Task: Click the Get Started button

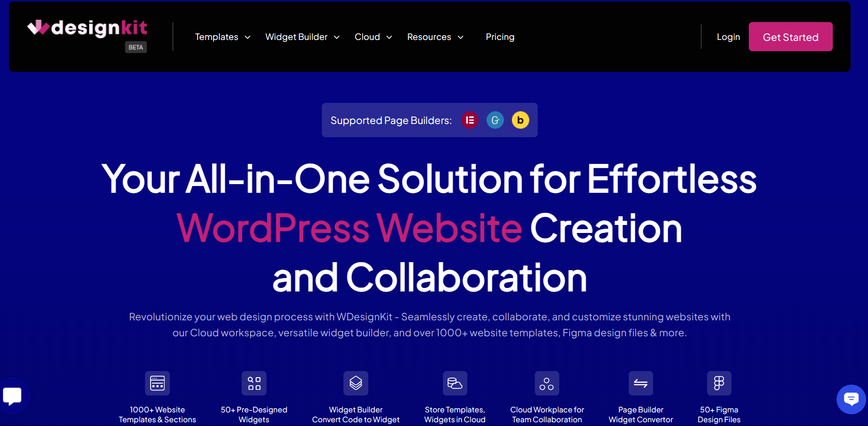Action: click(791, 37)
